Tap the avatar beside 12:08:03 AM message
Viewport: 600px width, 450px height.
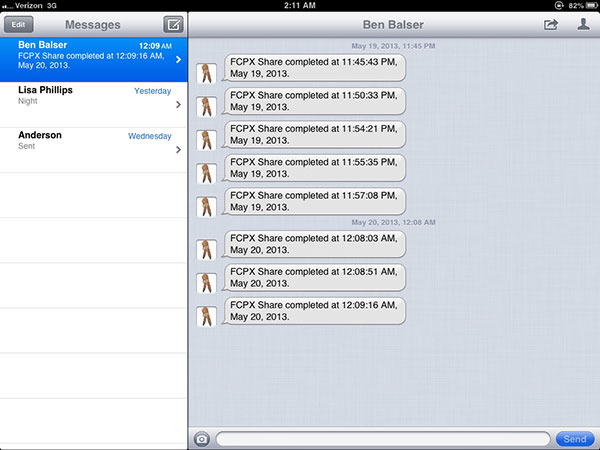pos(207,249)
